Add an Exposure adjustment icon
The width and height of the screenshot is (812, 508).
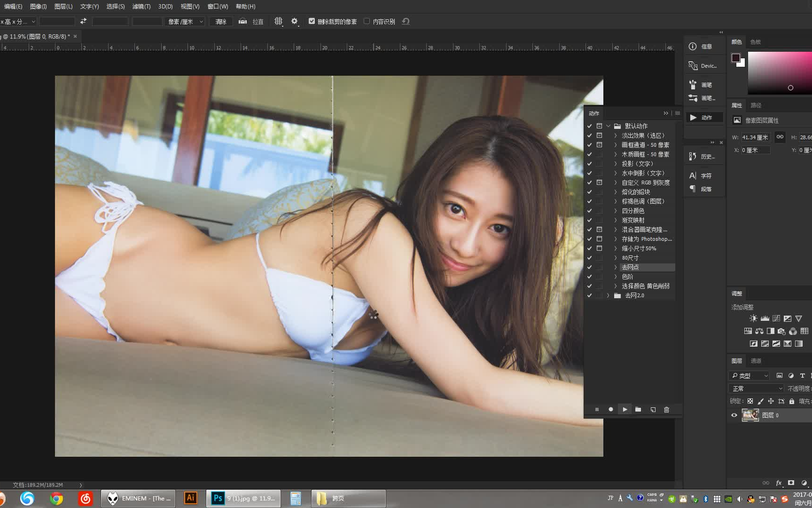coord(788,318)
